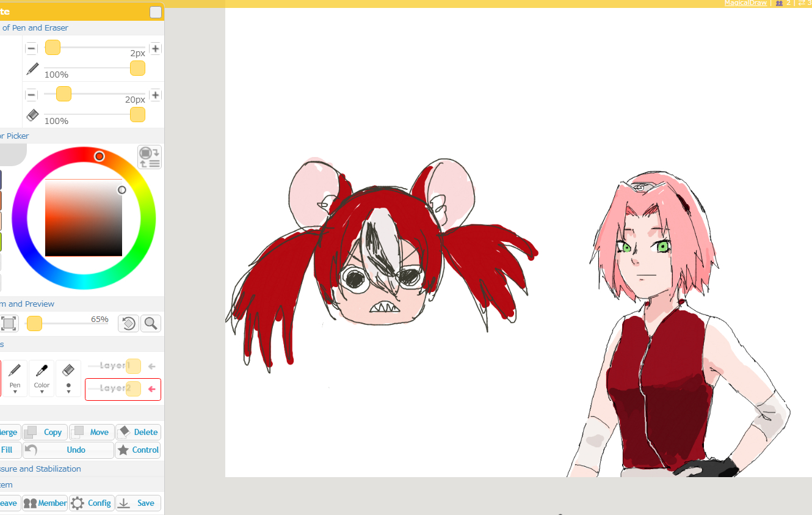The width and height of the screenshot is (812, 515).
Task: Click the Member button
Action: [x=45, y=503]
